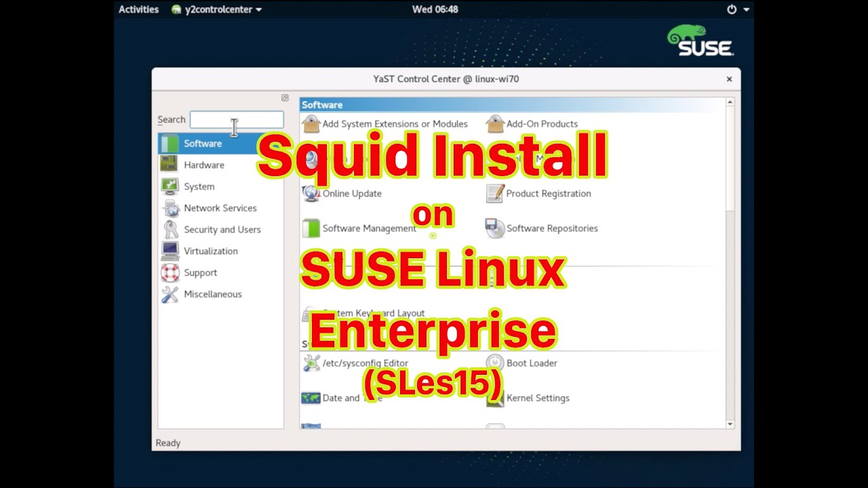Open Software Management module
This screenshot has height=488, width=868.
pyautogui.click(x=359, y=228)
